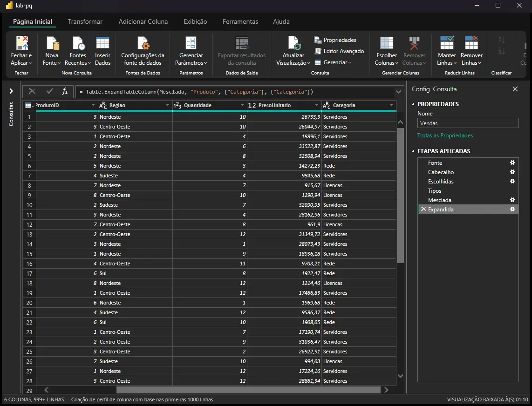Click in the formula bar text
Viewport: 532px width, 406px height.
point(196,92)
